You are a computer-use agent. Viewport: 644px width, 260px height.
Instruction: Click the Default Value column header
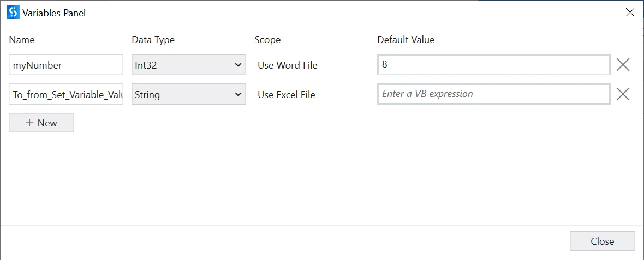pos(406,40)
